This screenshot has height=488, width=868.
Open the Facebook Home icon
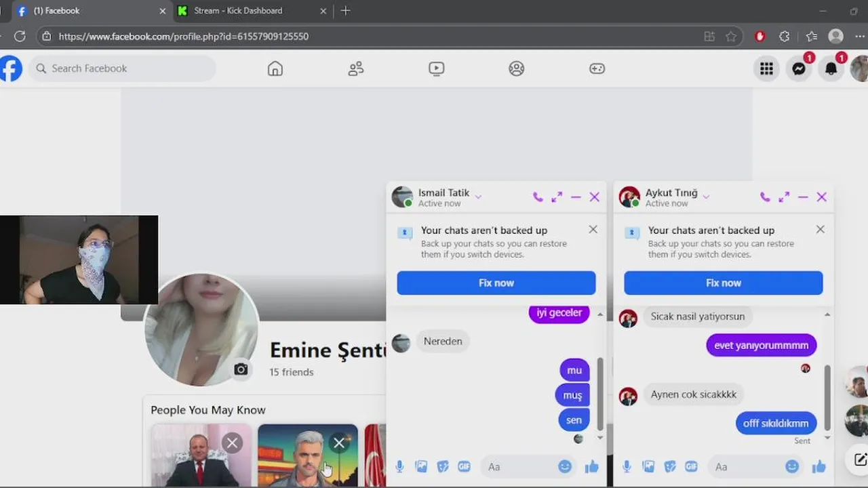coord(275,68)
